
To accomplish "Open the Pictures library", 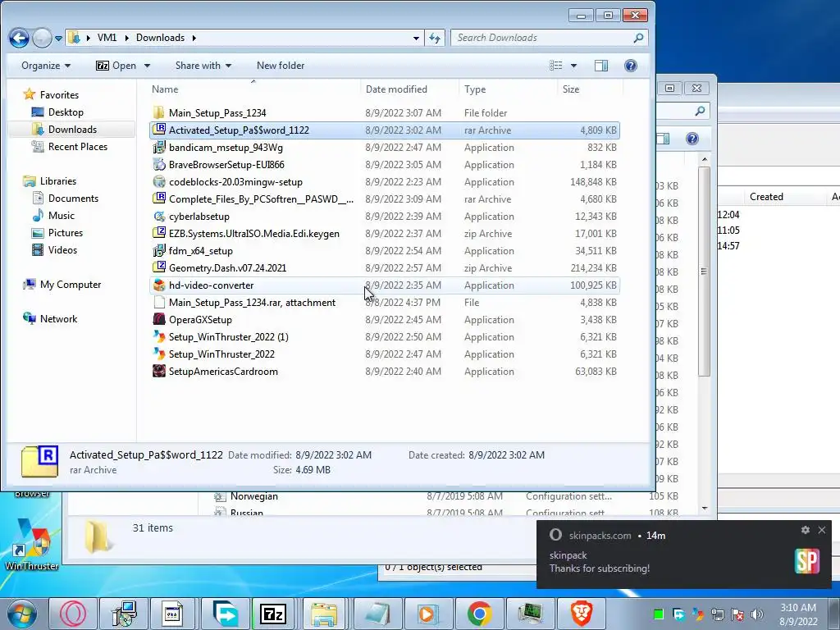I will pyautogui.click(x=66, y=232).
